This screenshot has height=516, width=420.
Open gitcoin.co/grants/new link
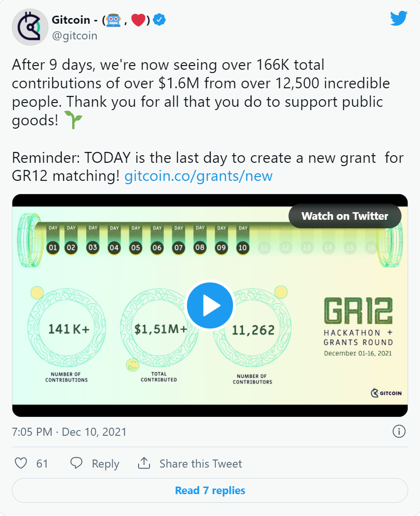coord(198,176)
